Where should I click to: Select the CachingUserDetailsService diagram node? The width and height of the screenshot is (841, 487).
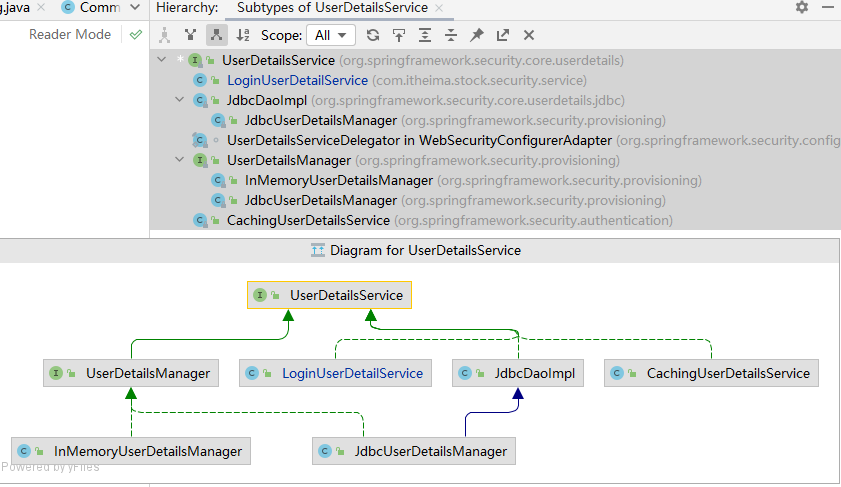pyautogui.click(x=711, y=373)
